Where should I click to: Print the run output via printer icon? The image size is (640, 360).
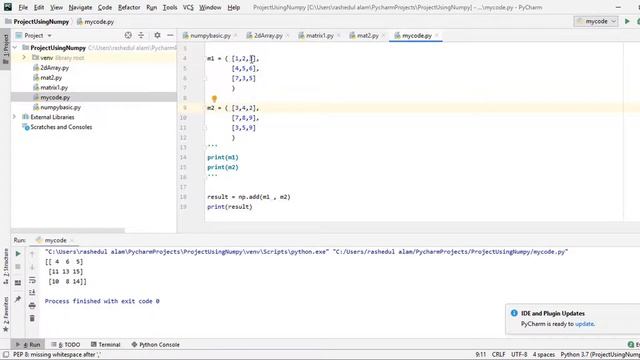[x=32, y=305]
